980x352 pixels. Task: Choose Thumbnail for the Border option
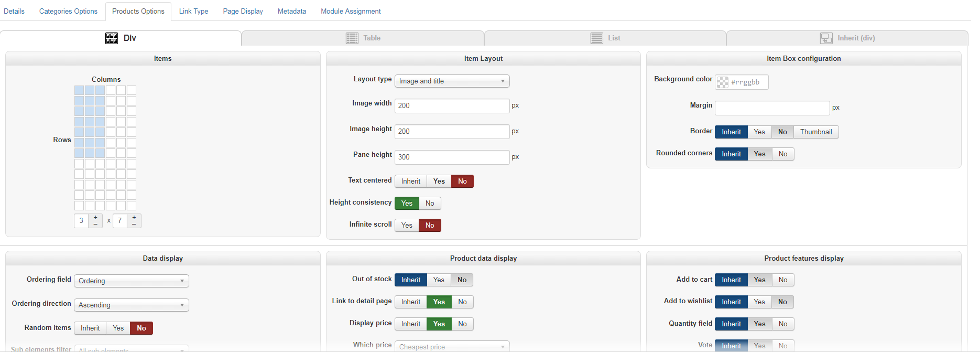click(x=815, y=132)
